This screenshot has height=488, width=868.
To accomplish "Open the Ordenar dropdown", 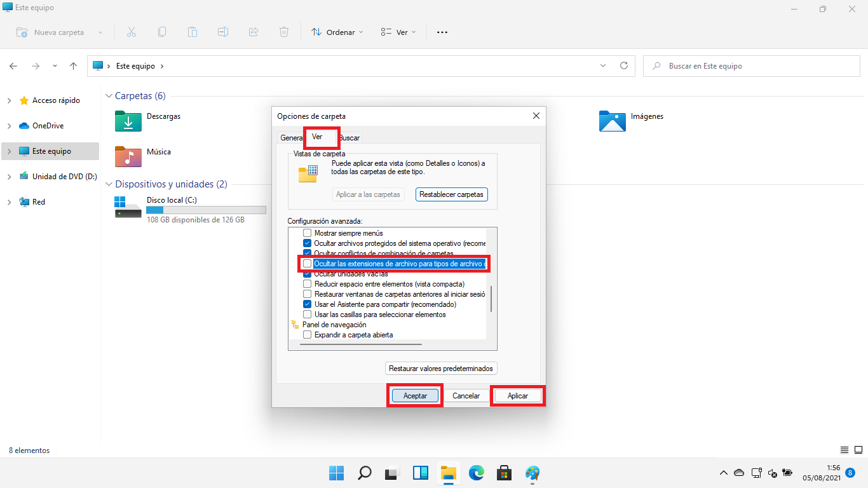I will [x=337, y=32].
